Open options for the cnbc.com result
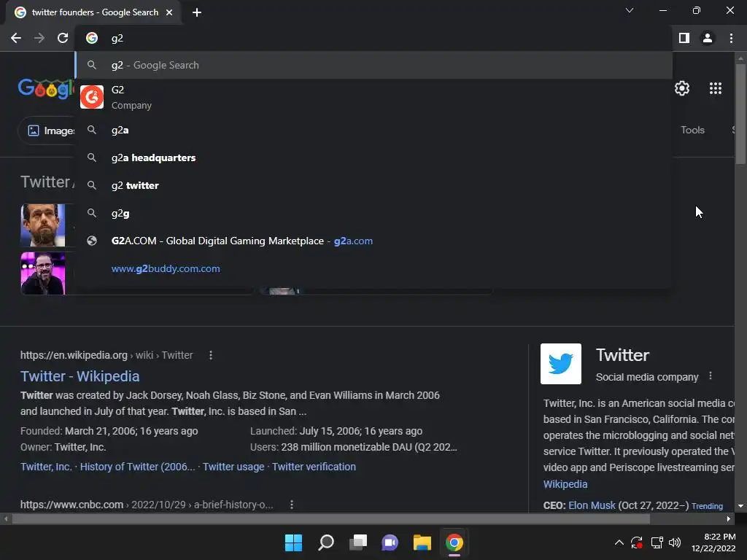The image size is (747, 560). tap(292, 505)
